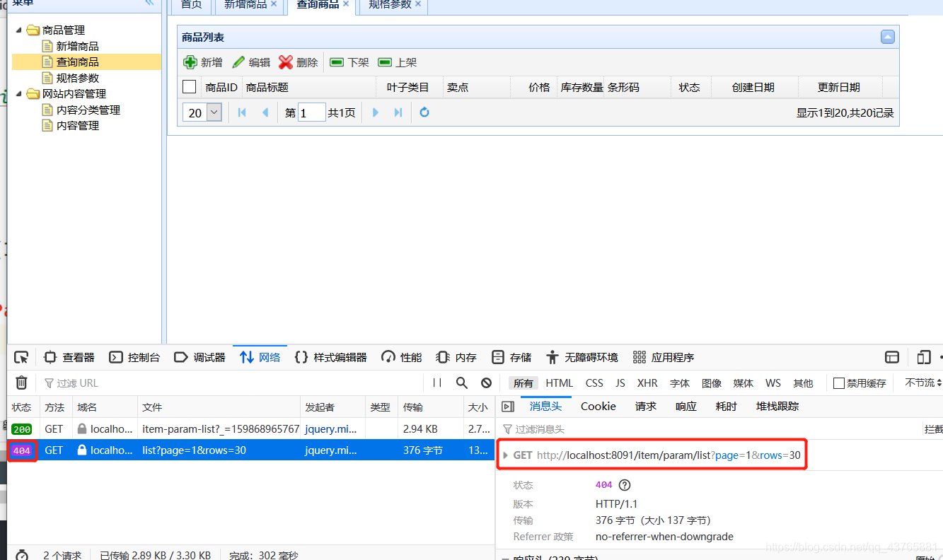Refresh the 商品列表 grid
Viewport: 943px width, 560px height.
point(424,112)
